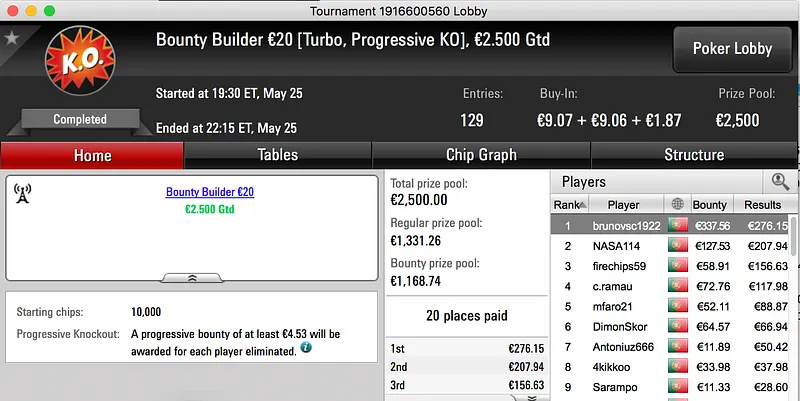Image resolution: width=800 pixels, height=401 pixels.
Task: Sort the player list by Rank
Action: (x=567, y=205)
